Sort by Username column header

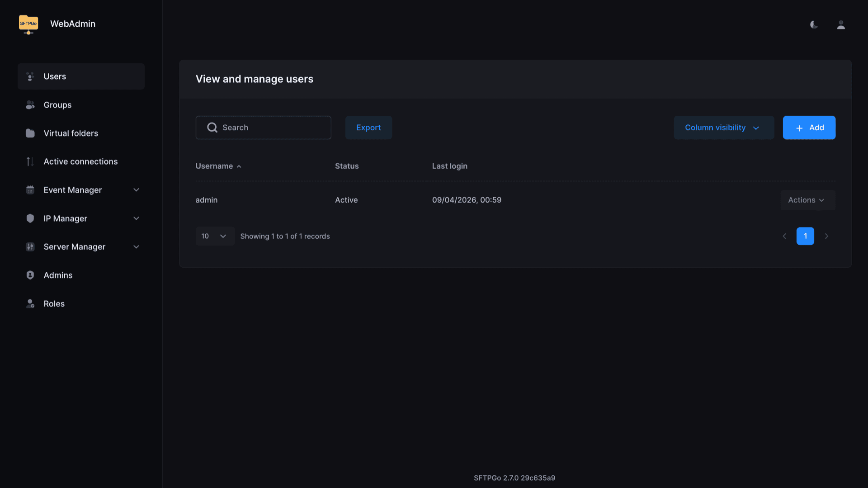coord(218,166)
